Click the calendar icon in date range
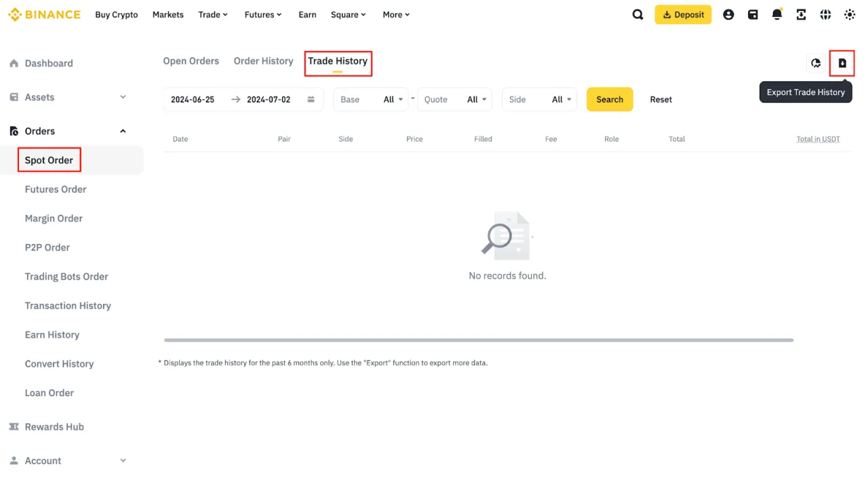868x480 pixels. pos(311,100)
